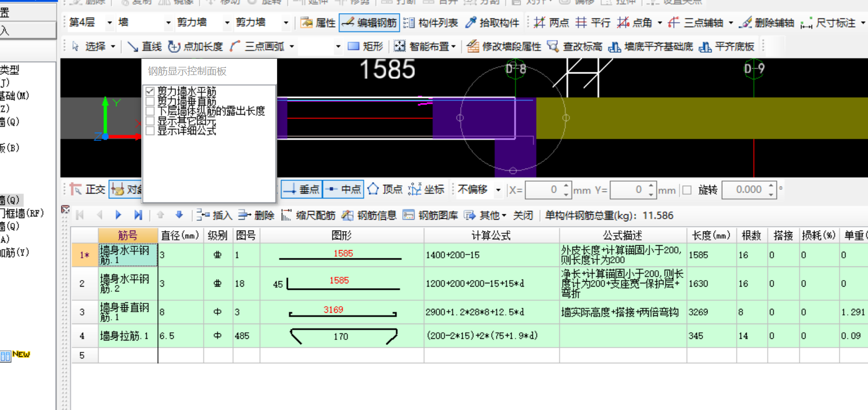Toggle the 正交 orthogonal mode

[x=88, y=189]
